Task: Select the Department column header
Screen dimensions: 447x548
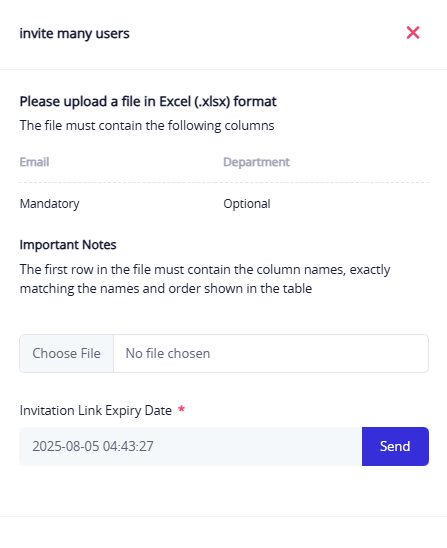Action: 257,162
